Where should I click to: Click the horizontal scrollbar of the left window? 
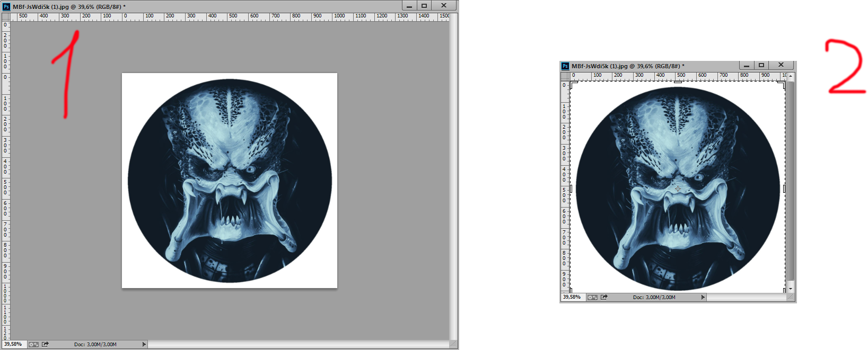pos(299,344)
